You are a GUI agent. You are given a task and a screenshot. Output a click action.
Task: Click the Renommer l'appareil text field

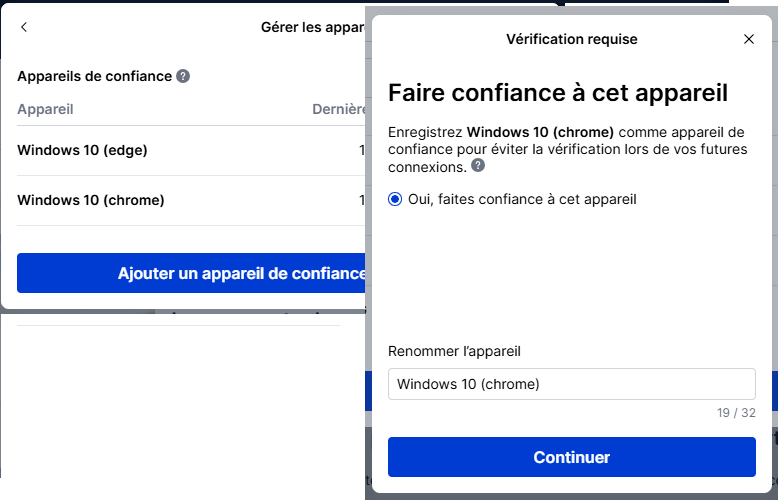(571, 384)
